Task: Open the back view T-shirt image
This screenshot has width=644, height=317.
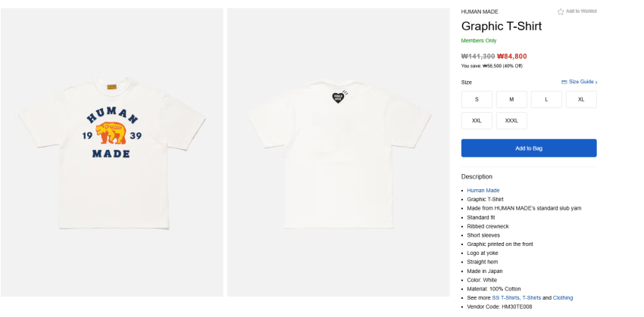Action: 338,152
